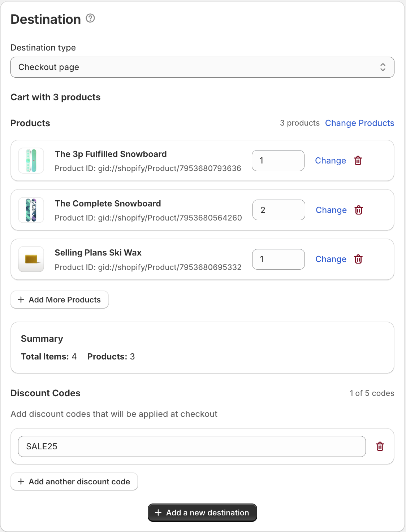Delete The 3p Fulfilled Snowboard with trash icon
Screen dimensions: 406x532
[x=358, y=161]
